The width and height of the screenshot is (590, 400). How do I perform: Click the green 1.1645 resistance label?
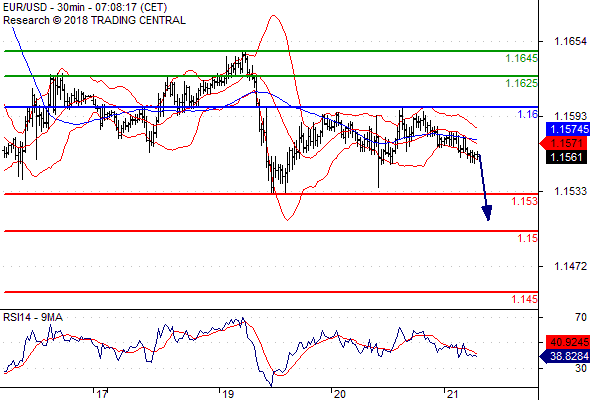521,58
